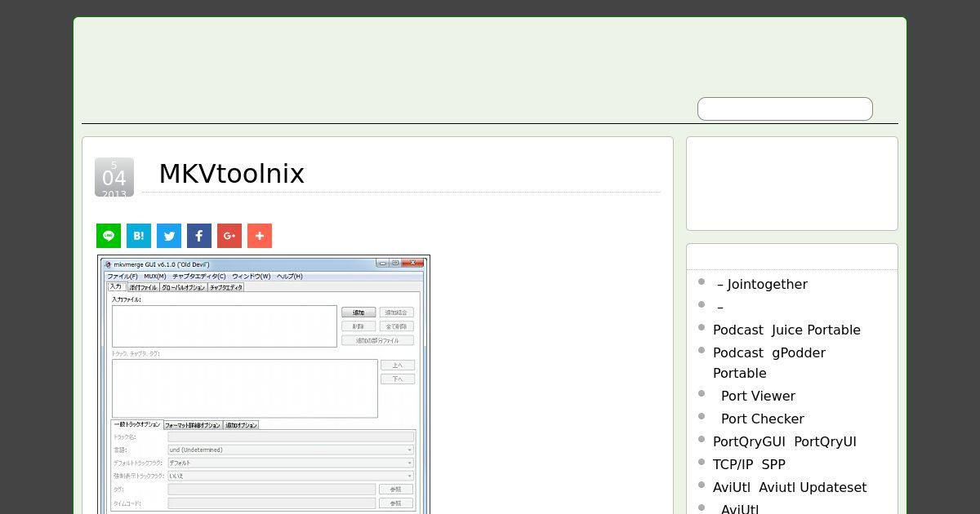
Task: Open the mkvmerge GUI screenshot image
Action: (x=264, y=384)
